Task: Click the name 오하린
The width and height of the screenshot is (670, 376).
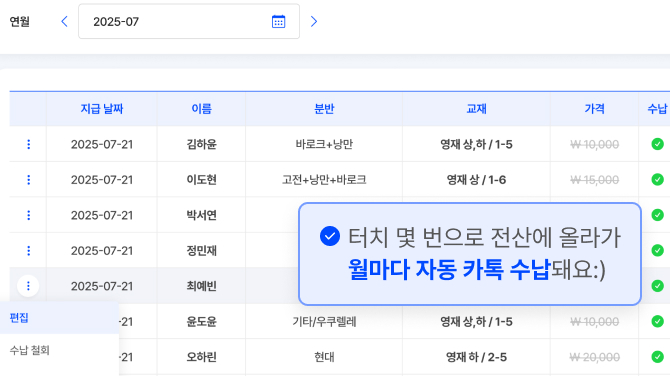Action: coord(201,357)
